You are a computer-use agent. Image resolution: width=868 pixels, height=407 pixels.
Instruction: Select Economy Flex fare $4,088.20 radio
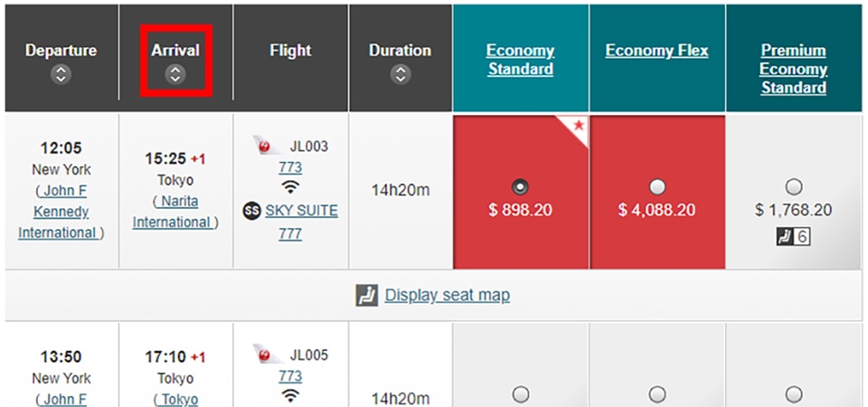point(657,187)
